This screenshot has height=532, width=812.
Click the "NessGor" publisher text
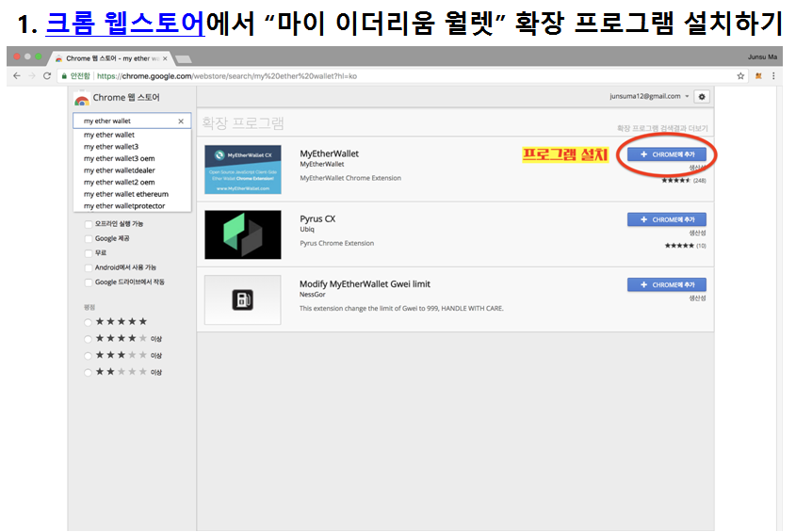[312, 295]
